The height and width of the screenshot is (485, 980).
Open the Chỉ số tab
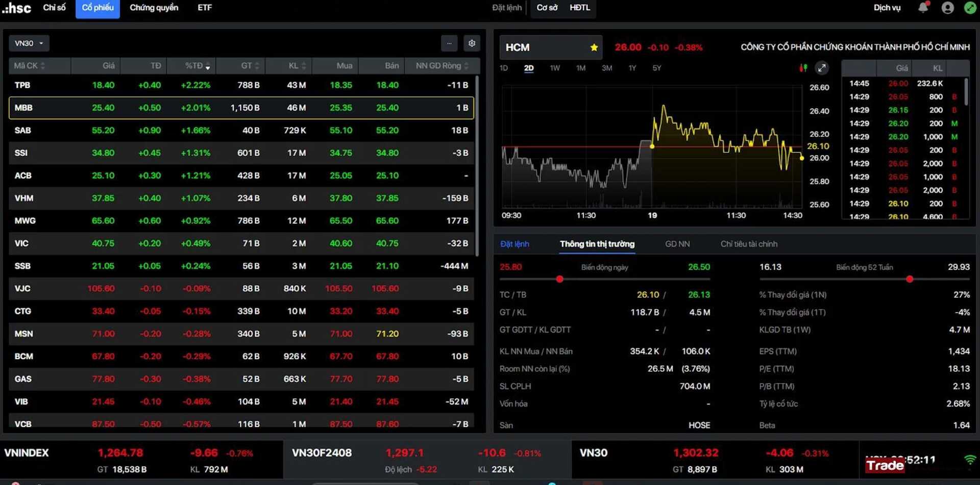point(54,8)
